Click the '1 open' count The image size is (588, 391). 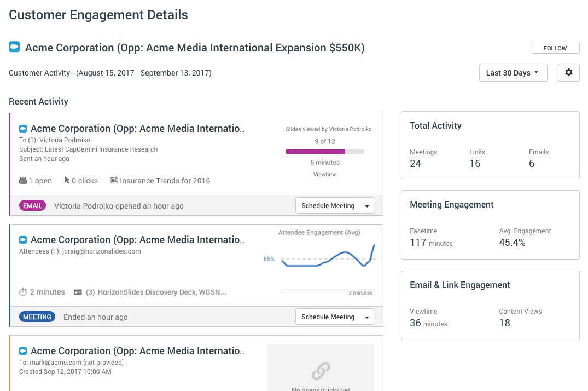pyautogui.click(x=40, y=181)
